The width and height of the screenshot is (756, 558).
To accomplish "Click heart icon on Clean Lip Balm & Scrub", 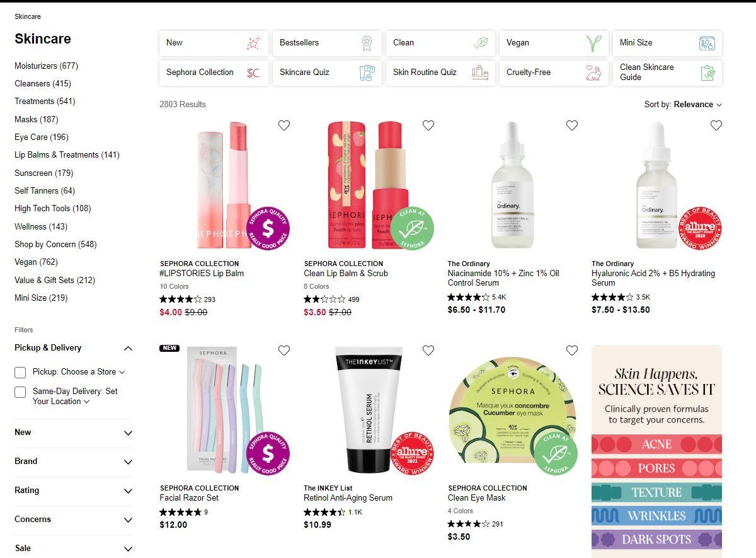I will tap(428, 125).
